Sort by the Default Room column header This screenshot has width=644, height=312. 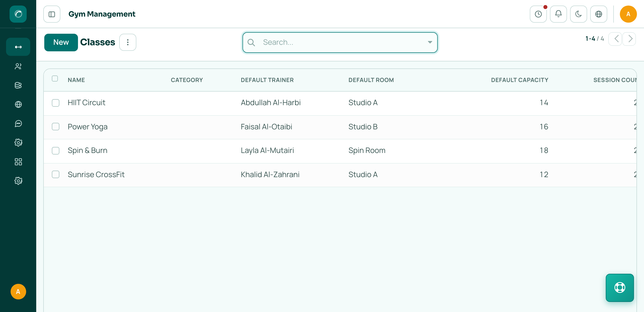click(371, 80)
